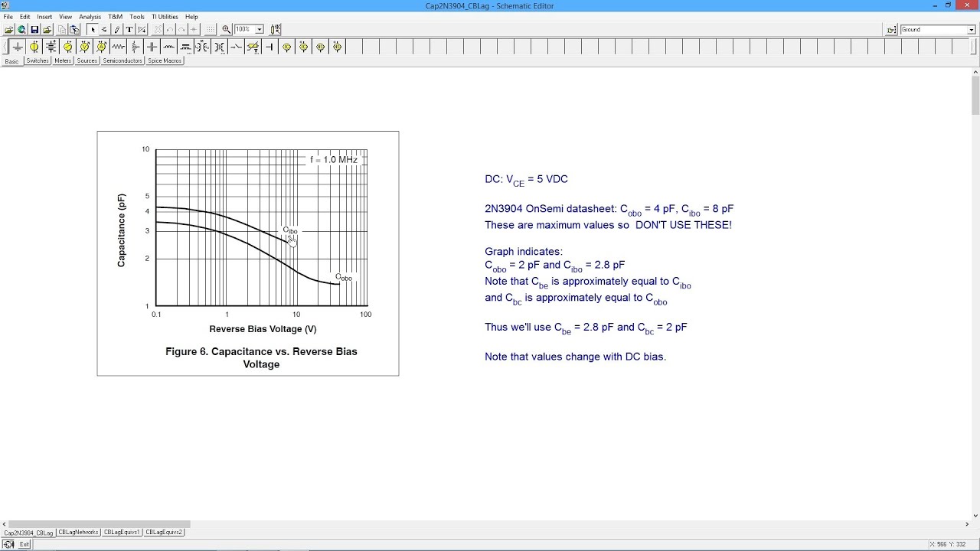Click the icon left of Ground dropdown
This screenshot has height=551, width=980.
pos(892,30)
